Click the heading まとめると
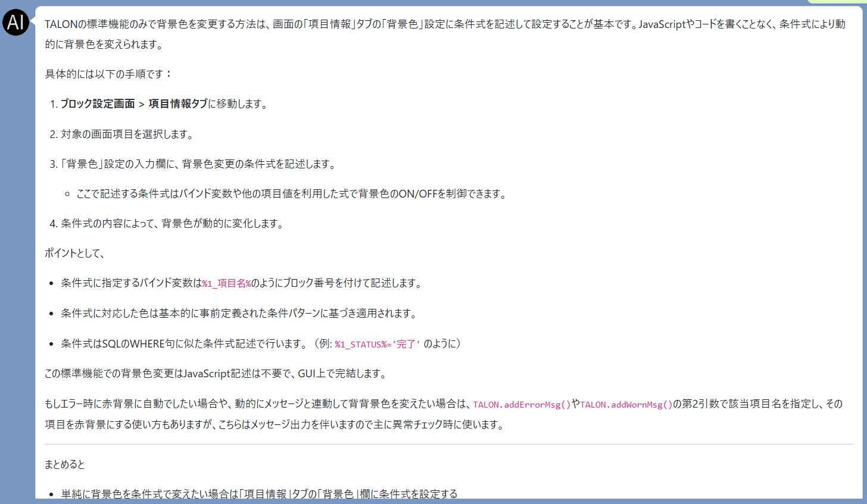 click(x=65, y=465)
